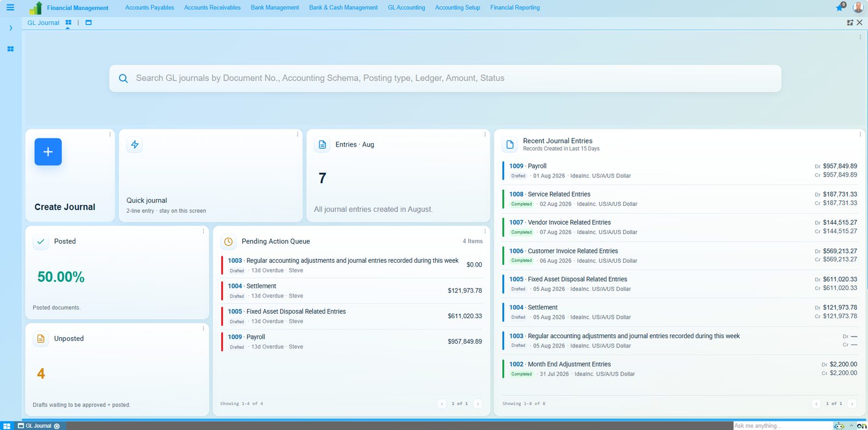
Task: Go to next page in Pending Action Queue
Action: [477, 403]
